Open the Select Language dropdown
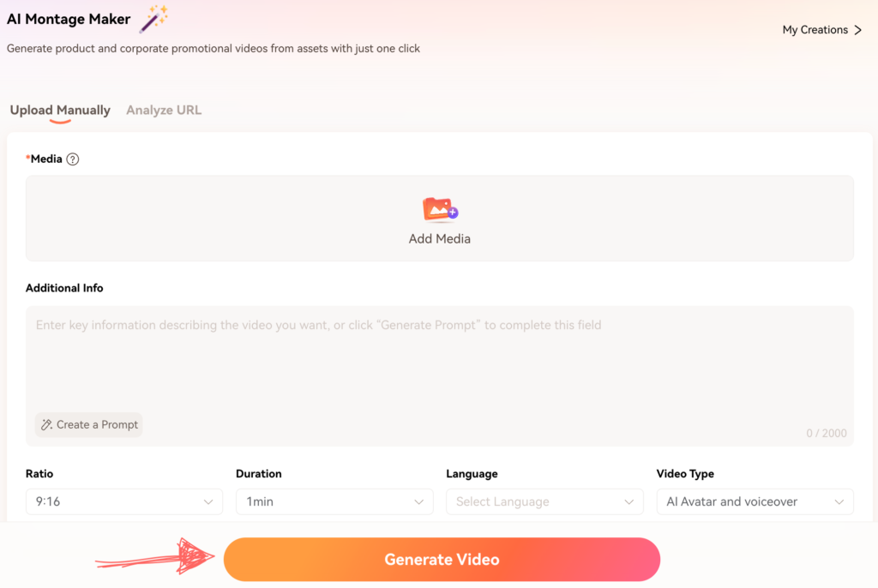The height and width of the screenshot is (588, 878). pos(544,501)
